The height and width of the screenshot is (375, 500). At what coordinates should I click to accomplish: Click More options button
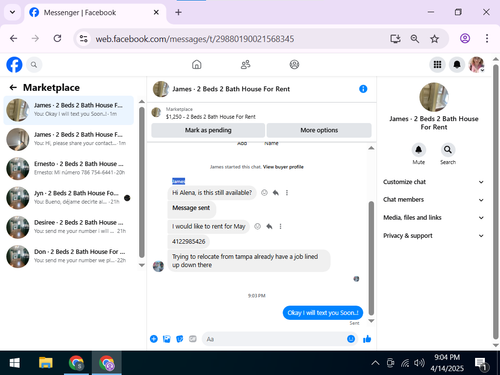319,130
